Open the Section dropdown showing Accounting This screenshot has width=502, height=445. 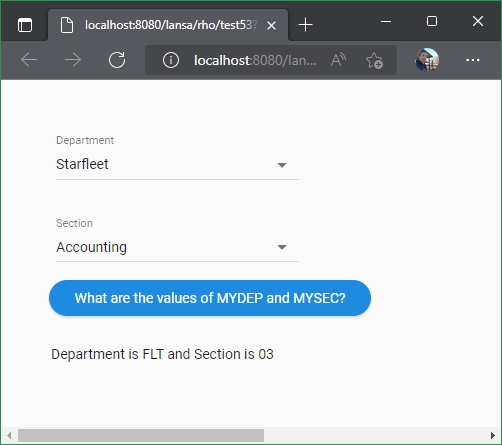point(177,247)
